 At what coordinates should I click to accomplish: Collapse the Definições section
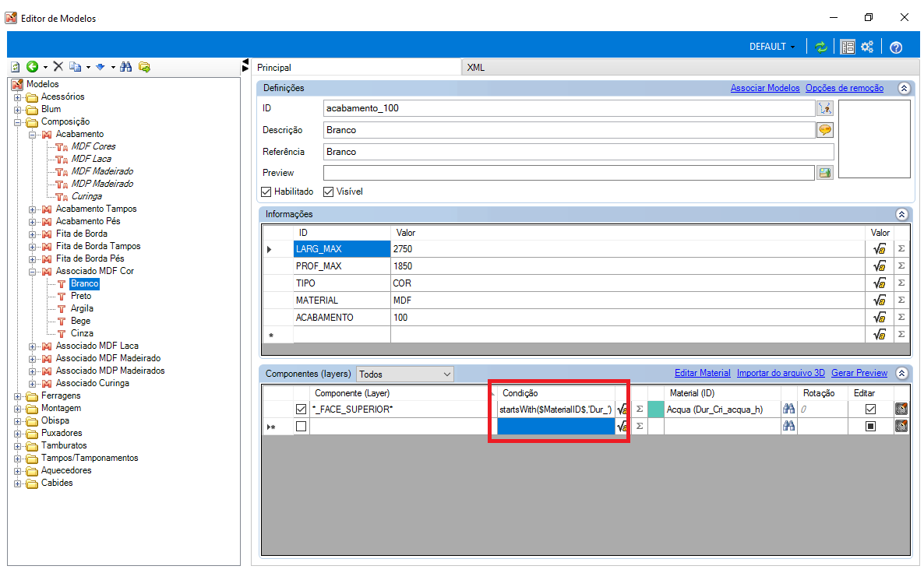tap(904, 88)
